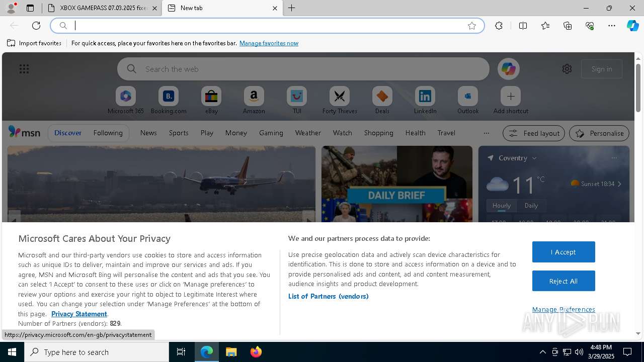
Task: Open Windows Start menu
Action: 12,352
